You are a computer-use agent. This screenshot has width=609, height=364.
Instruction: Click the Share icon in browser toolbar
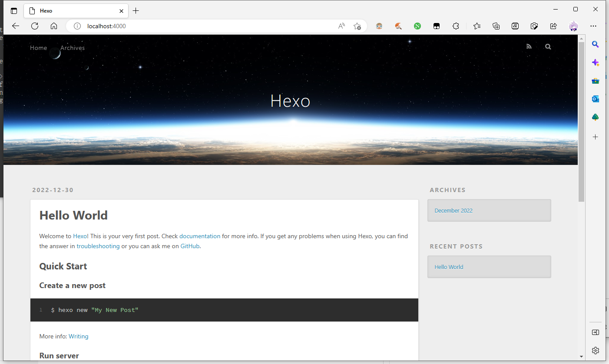pyautogui.click(x=553, y=26)
